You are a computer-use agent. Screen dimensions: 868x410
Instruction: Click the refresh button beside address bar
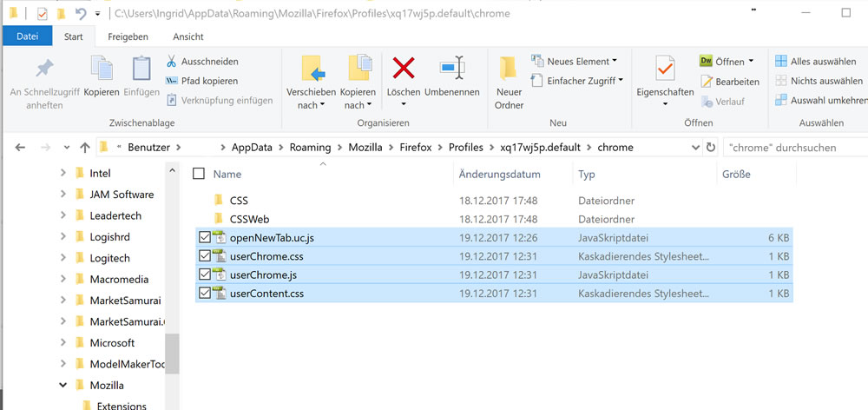coord(711,148)
